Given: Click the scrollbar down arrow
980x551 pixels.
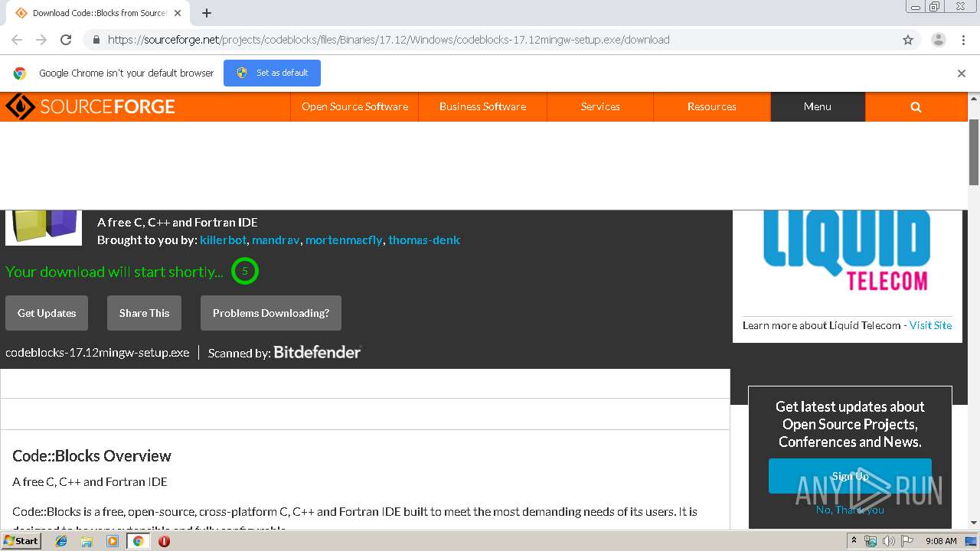Looking at the screenshot, I should tap(974, 523).
